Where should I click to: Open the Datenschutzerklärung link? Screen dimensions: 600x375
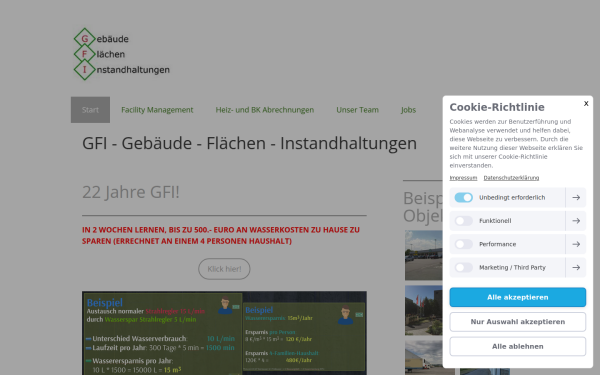click(x=511, y=178)
